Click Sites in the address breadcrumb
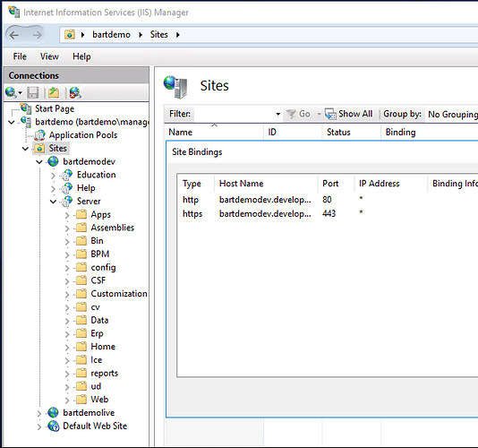The width and height of the screenshot is (478, 448). [x=158, y=34]
